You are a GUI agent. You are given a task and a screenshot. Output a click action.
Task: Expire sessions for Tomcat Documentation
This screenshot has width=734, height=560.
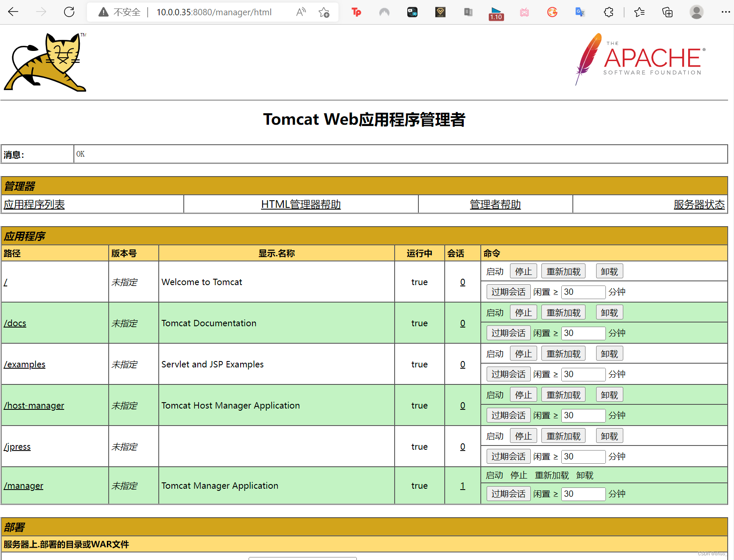pyautogui.click(x=508, y=333)
